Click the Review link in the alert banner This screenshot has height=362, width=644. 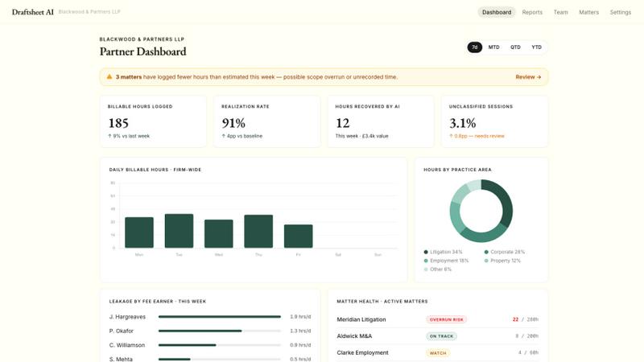(528, 77)
